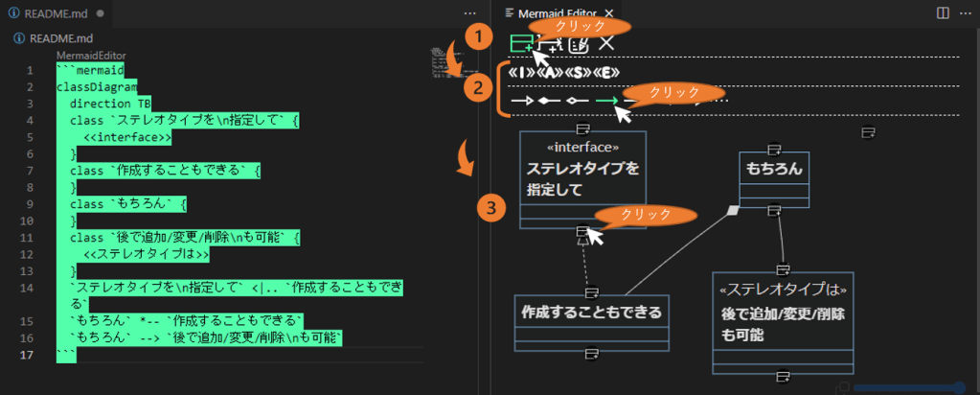Click the X icon in Mermaid toolbar

pyautogui.click(x=606, y=43)
